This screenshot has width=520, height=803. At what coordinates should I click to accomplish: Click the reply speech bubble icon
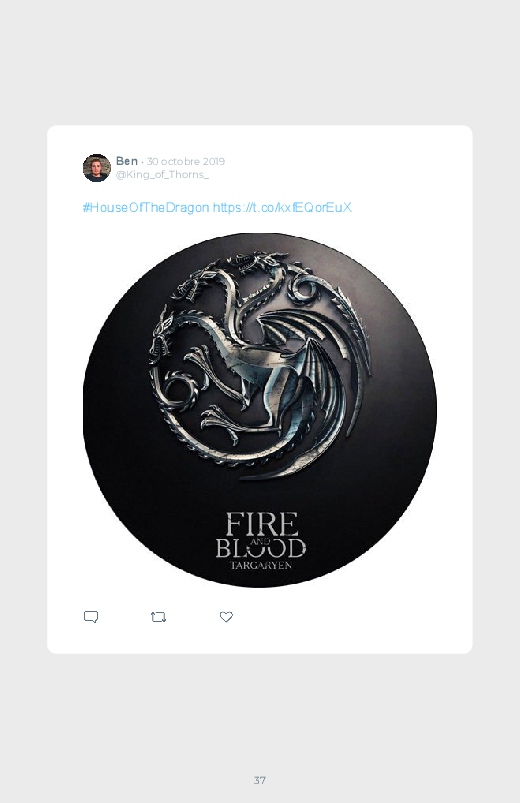click(x=91, y=617)
